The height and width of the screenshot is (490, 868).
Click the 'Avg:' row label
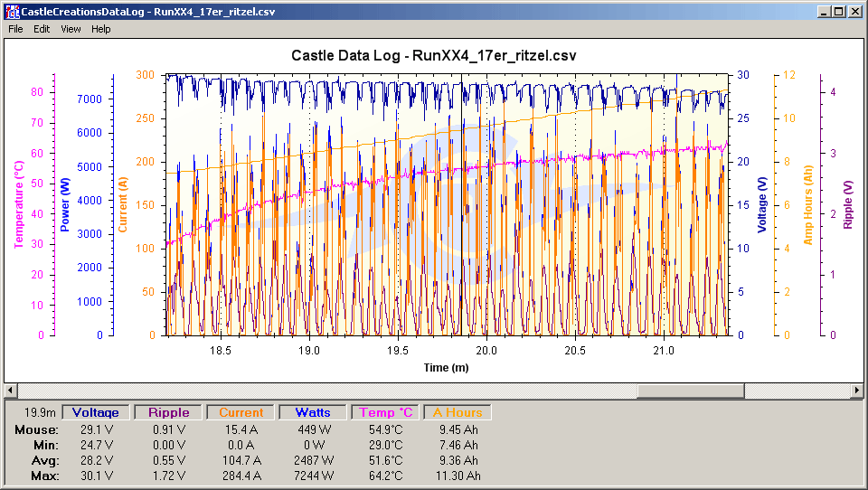(45, 461)
